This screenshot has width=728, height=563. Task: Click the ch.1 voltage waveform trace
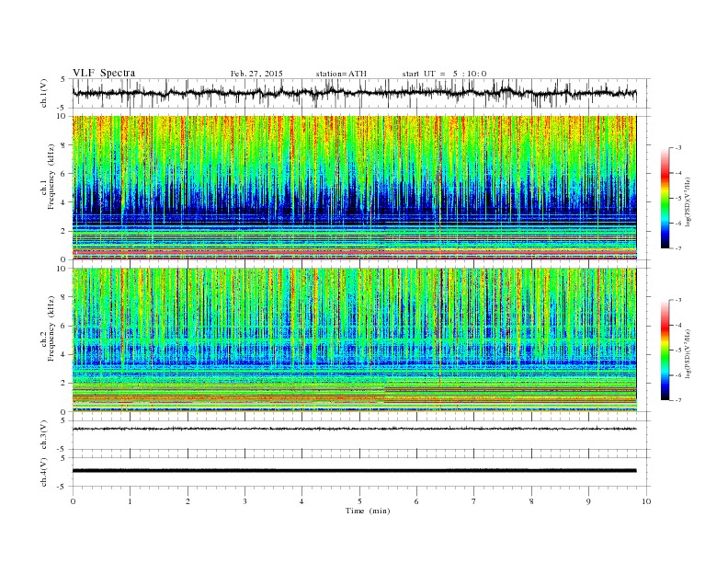(354, 93)
